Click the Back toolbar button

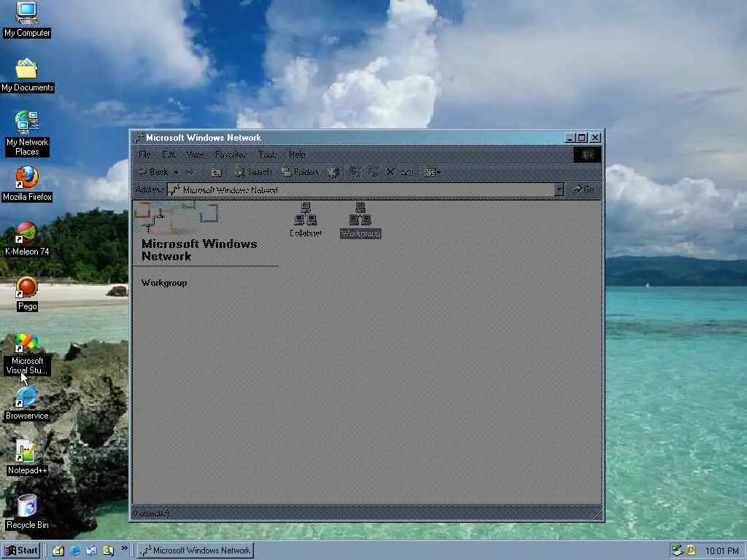[x=153, y=172]
